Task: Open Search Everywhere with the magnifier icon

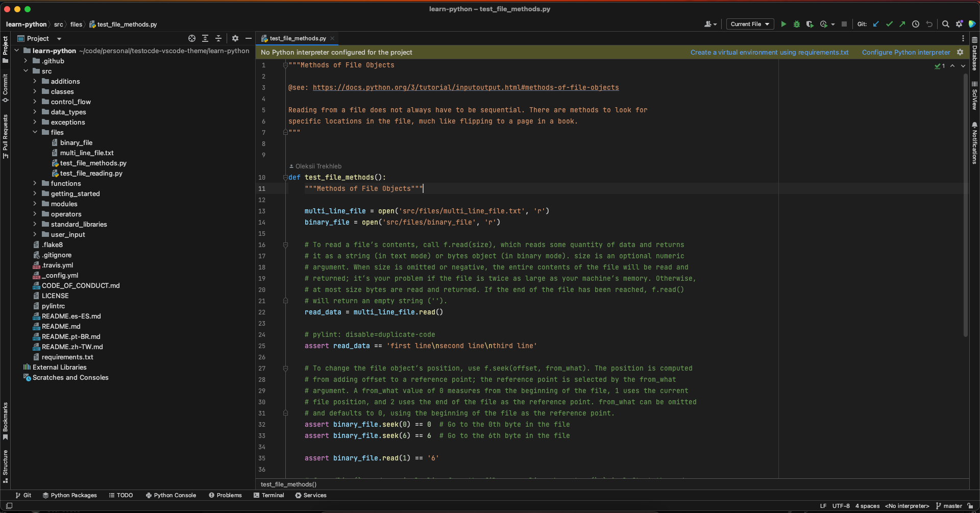Action: (946, 24)
